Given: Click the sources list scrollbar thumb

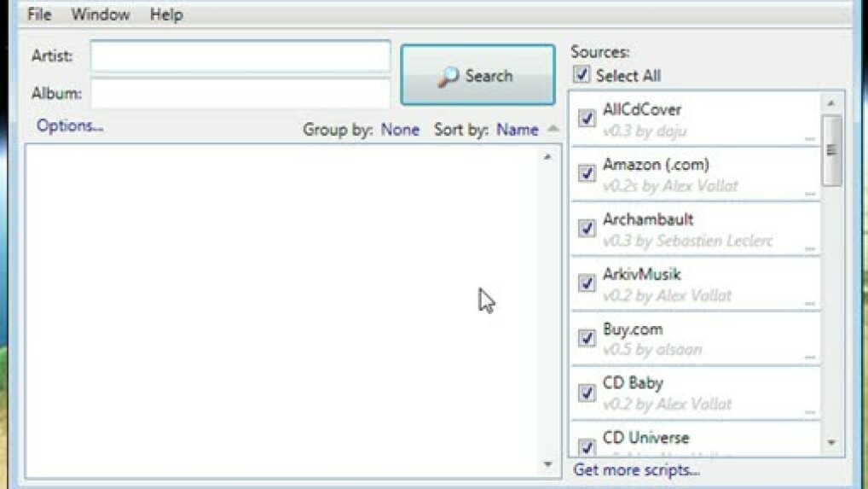Looking at the screenshot, I should pos(831,151).
